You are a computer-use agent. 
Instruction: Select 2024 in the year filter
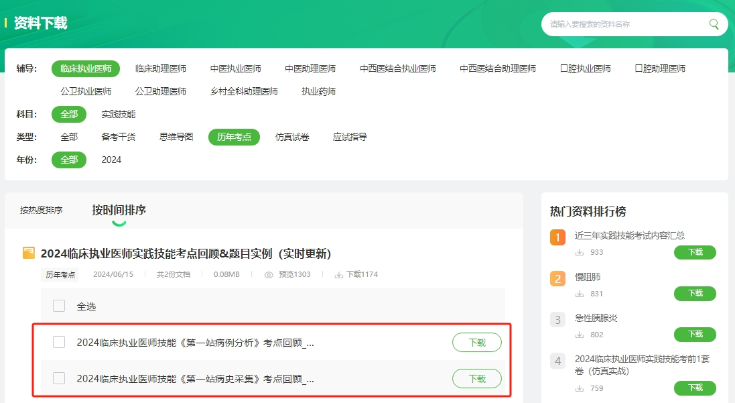[x=111, y=160]
